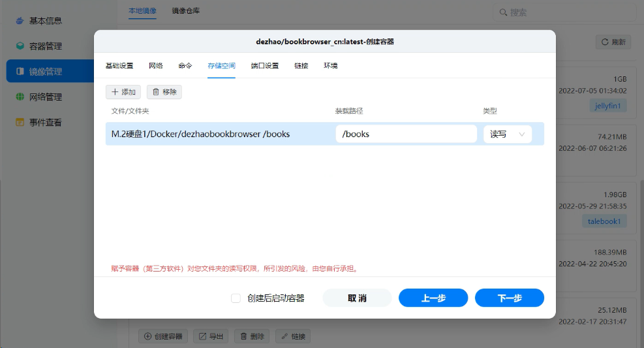This screenshot has width=644, height=348.
Task: Click the 25.12MB image size text
Action: (x=612, y=310)
